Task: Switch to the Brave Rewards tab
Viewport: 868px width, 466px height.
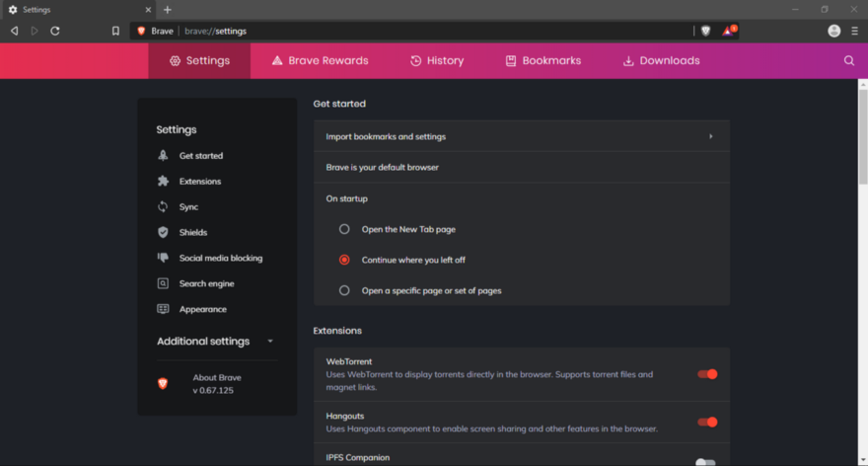Action: click(320, 60)
